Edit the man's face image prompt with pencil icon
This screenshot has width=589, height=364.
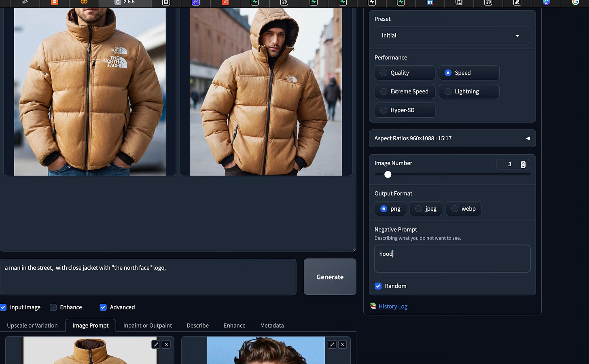(332, 345)
